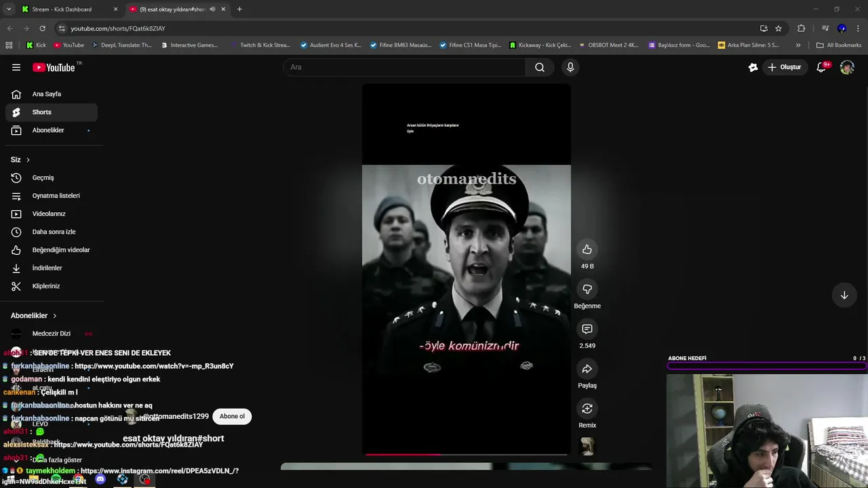
Task: Open Geçmiş history page
Action: [52, 178]
